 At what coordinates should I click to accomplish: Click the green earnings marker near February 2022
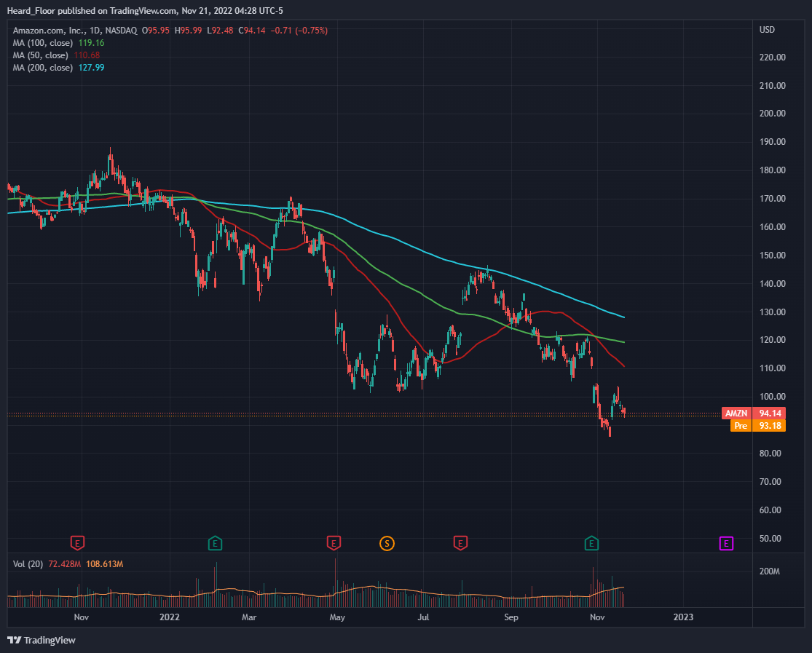pos(215,543)
